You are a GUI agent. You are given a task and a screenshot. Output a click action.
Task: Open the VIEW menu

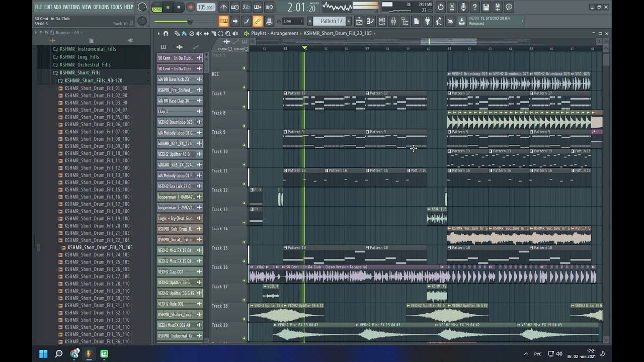pos(87,7)
